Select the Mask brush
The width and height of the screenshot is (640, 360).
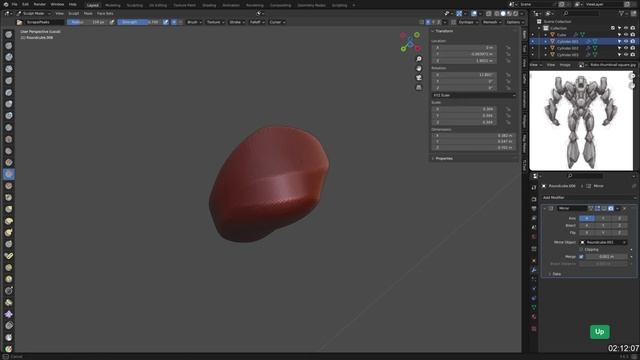click(x=9, y=337)
